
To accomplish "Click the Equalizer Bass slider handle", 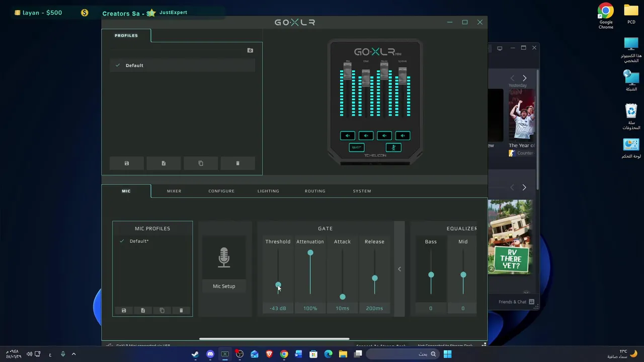I will (x=431, y=275).
